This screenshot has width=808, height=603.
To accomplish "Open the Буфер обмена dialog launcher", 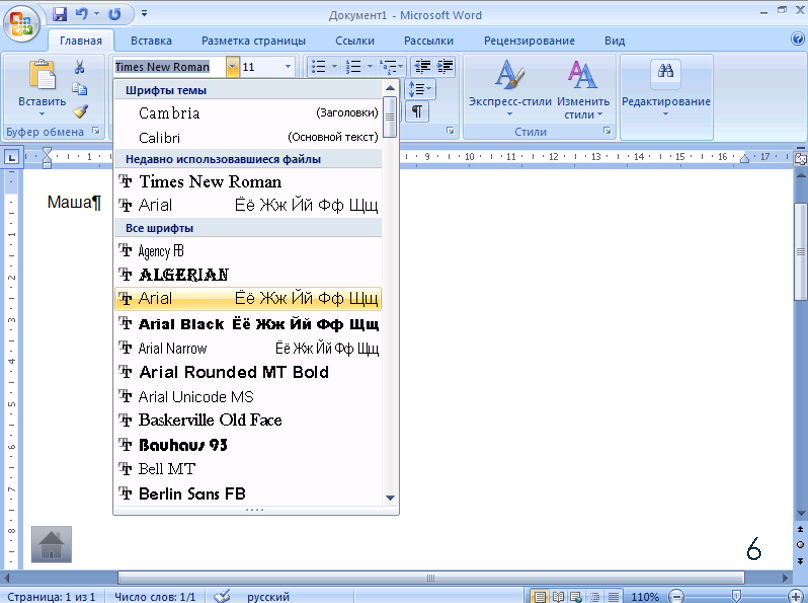I will (96, 131).
